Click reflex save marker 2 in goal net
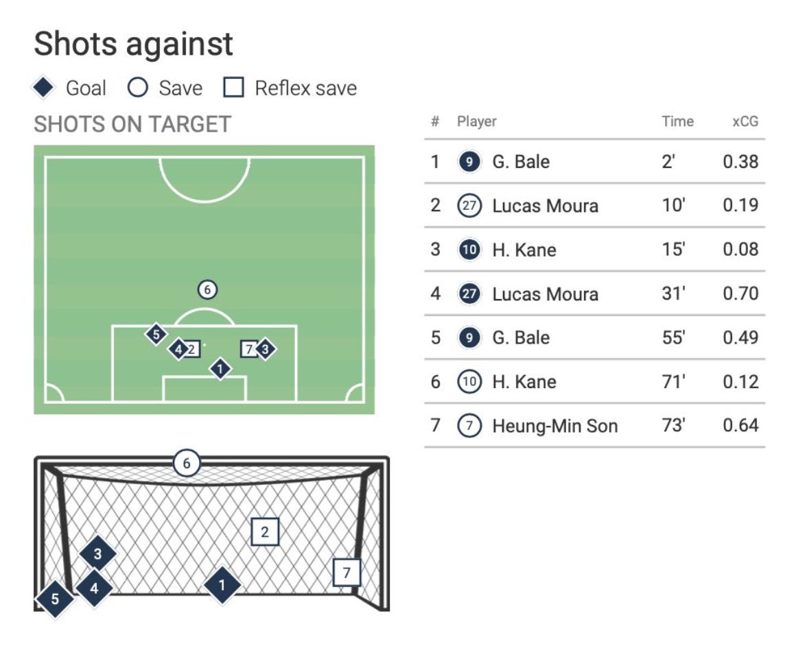This screenshot has width=807, height=672. (x=265, y=531)
